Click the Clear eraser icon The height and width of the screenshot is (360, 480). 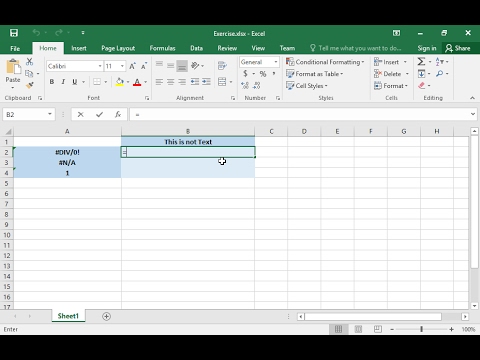[422, 86]
